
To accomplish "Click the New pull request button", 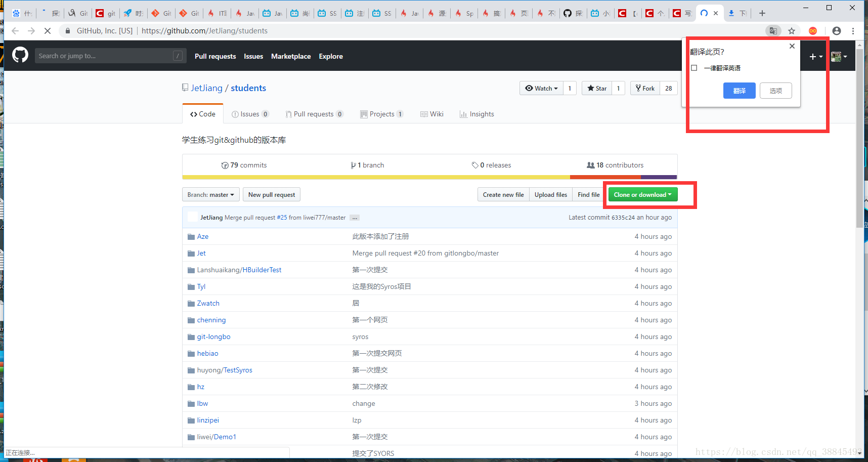I will pyautogui.click(x=272, y=195).
